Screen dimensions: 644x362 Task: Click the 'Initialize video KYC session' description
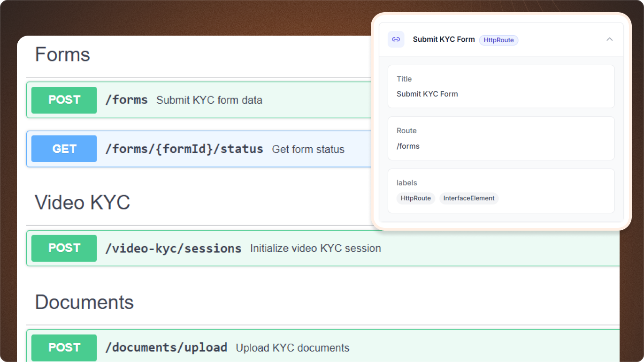click(315, 249)
